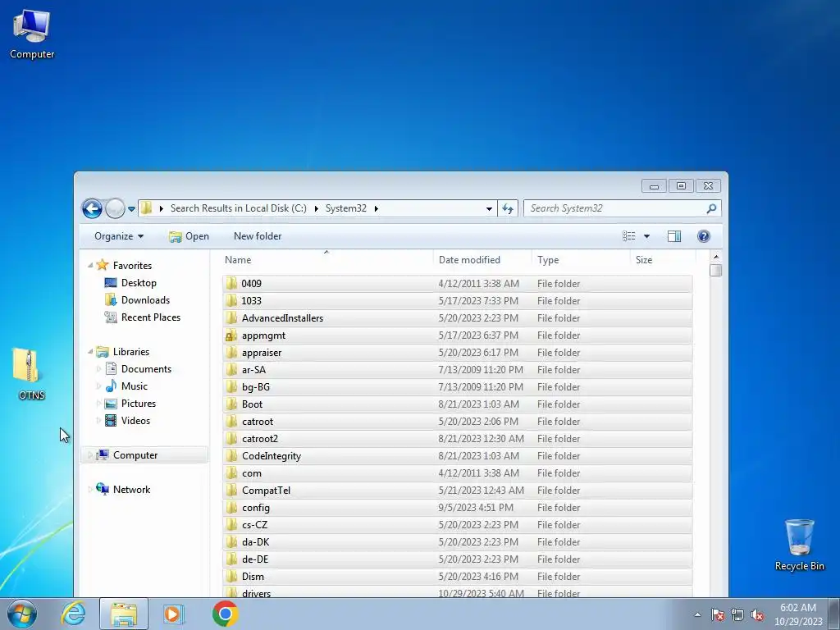Viewport: 840px width, 630px height.
Task: Expand the address bar history dropdown
Action: point(489,209)
